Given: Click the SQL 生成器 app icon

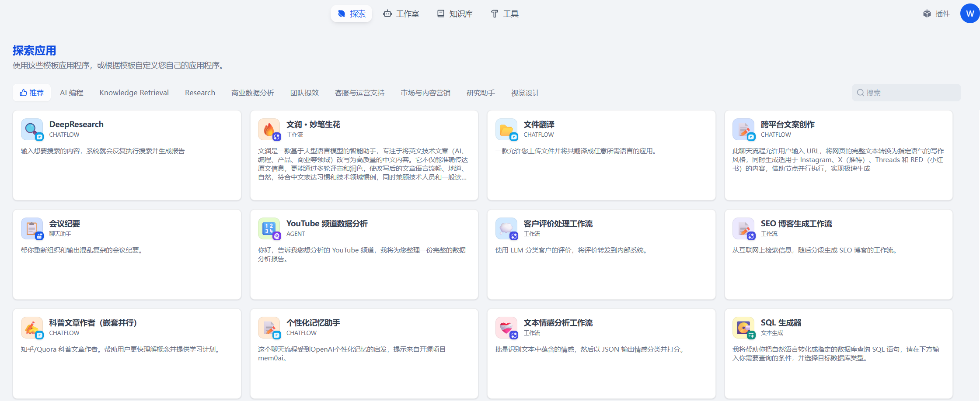Looking at the screenshot, I should (x=743, y=328).
